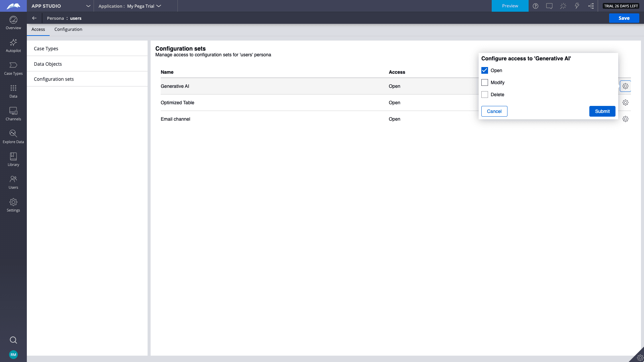Click the back arrow next to Persona
The width and height of the screenshot is (644, 362).
point(34,18)
